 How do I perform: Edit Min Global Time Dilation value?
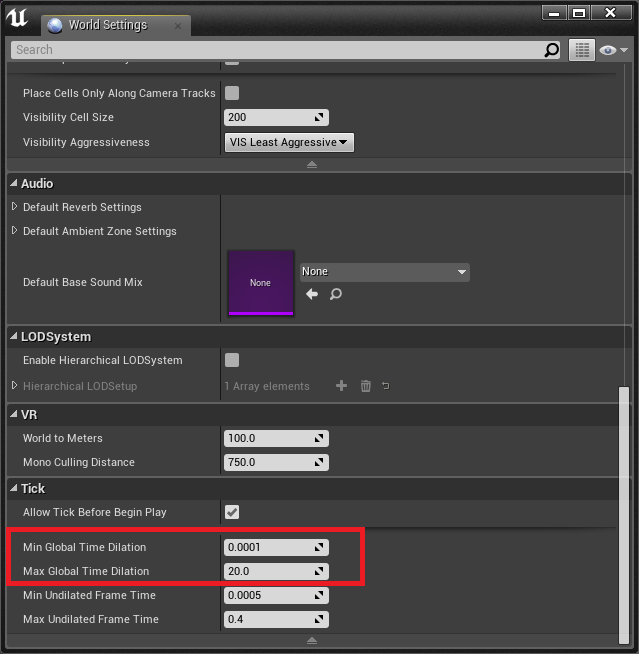pyautogui.click(x=276, y=547)
